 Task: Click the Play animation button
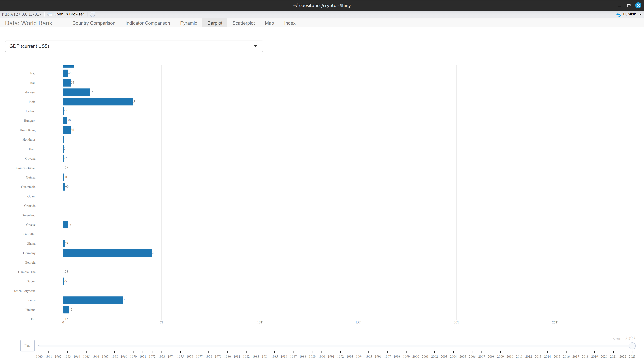coord(28,346)
